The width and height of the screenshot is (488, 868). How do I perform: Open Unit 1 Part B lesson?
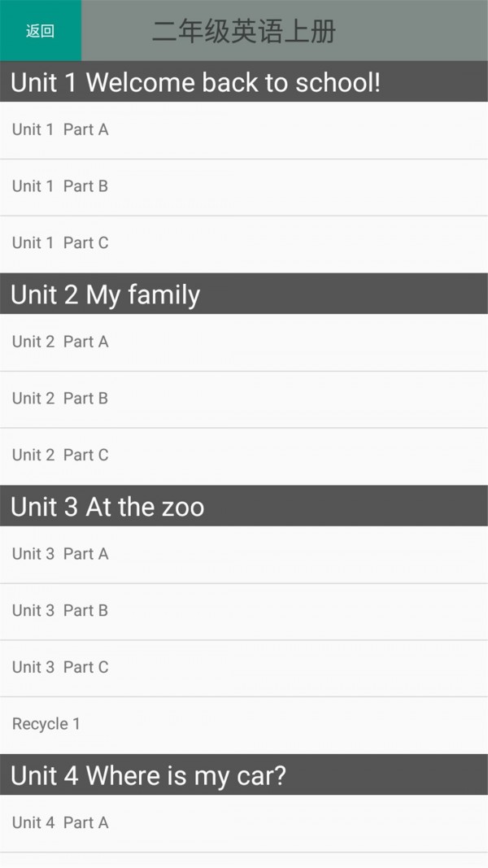[x=60, y=186]
